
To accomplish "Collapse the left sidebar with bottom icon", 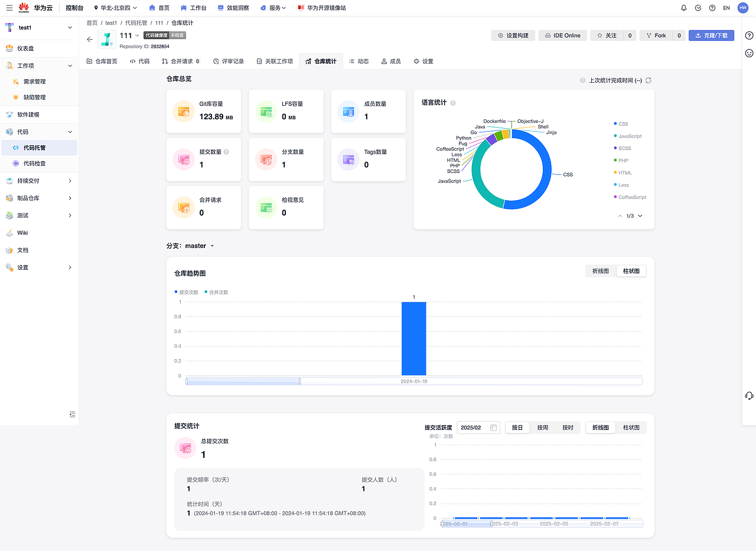I will click(x=72, y=414).
